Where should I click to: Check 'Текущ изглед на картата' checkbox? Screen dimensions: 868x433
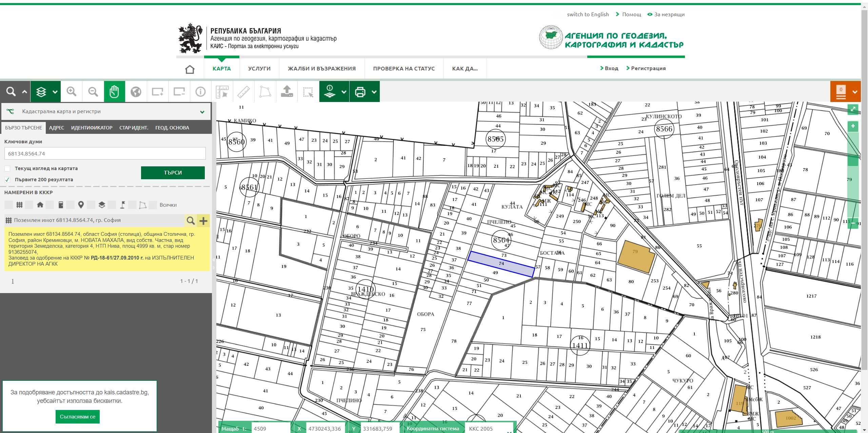7,168
